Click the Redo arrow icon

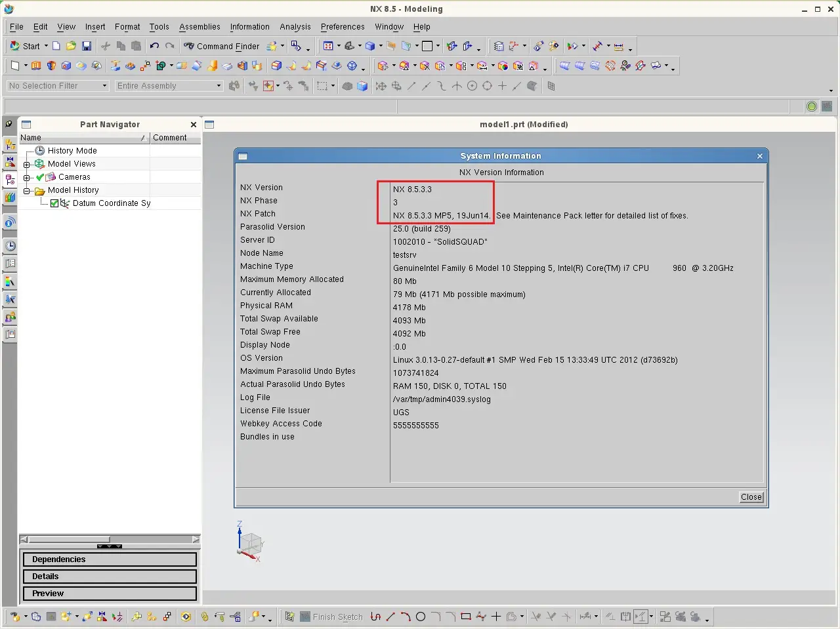coord(169,46)
